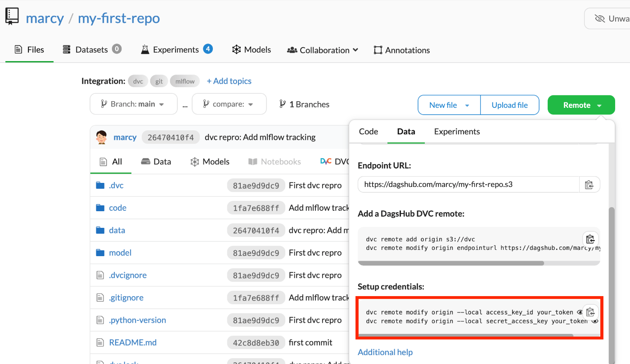The height and width of the screenshot is (364, 630).
Task: Click the code folder icon
Action: (100, 208)
